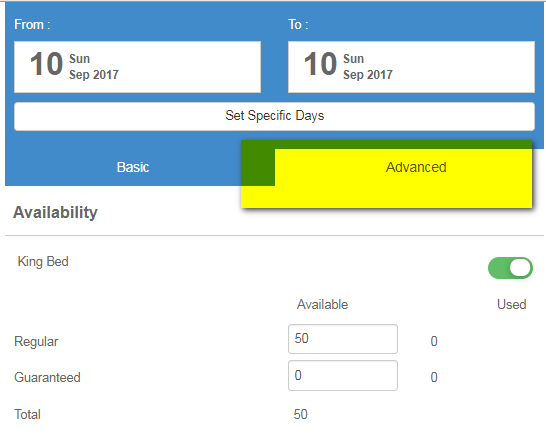Image resolution: width=546 pixels, height=437 pixels.
Task: Switch to the Advanced tab
Action: tap(416, 167)
